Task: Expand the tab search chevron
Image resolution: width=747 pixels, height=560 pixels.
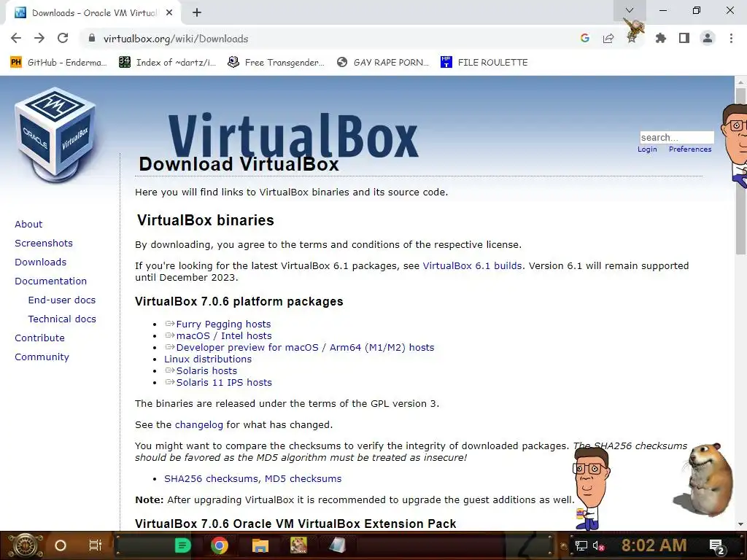Action: 630,10
